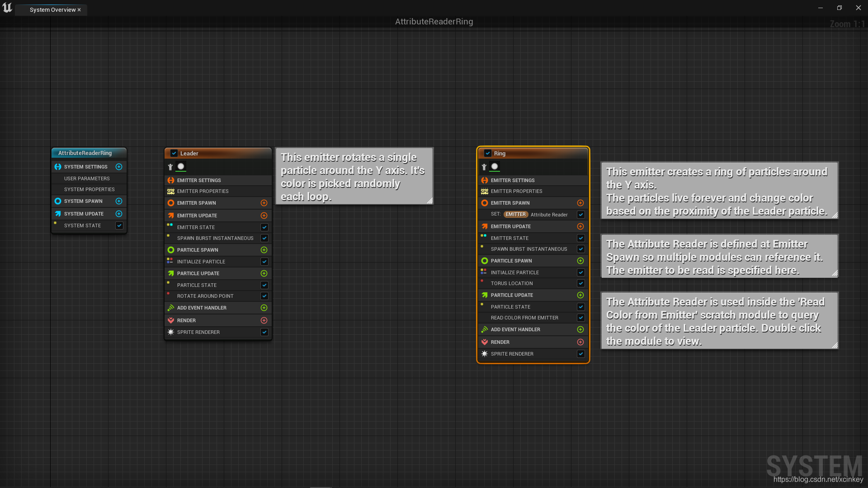This screenshot has width=868, height=488.
Task: Click the Particle Update arrow icon in Ring
Action: [x=484, y=295]
